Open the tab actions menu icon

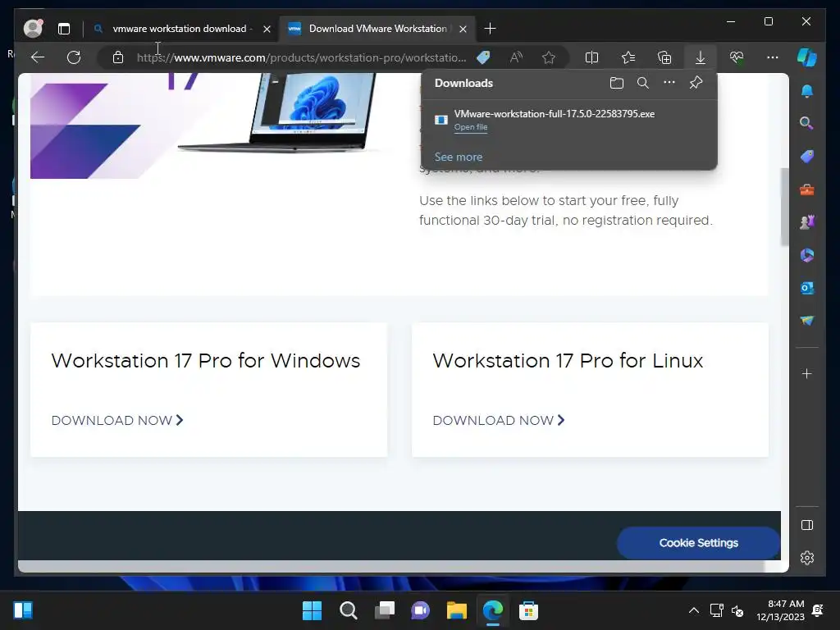click(64, 29)
